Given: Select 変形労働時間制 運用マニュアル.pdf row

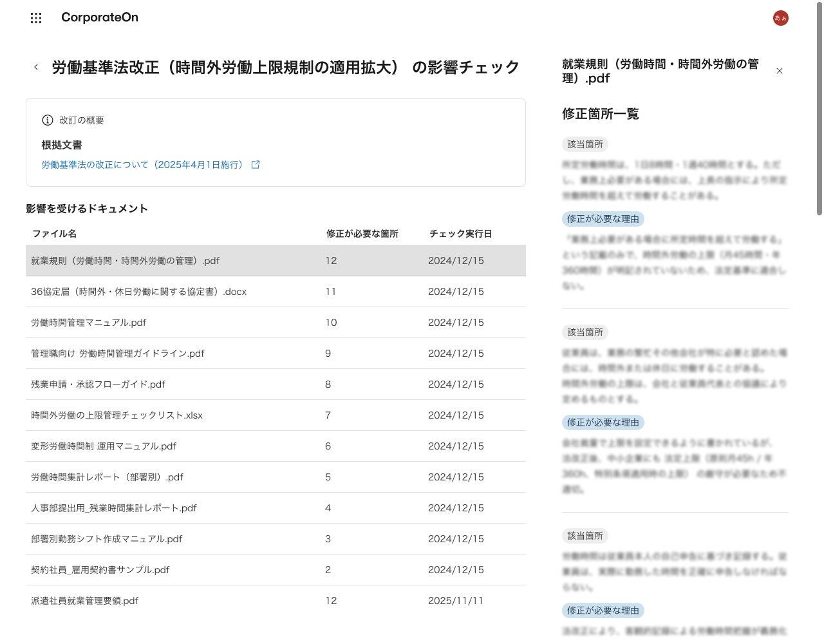Looking at the screenshot, I should pyautogui.click(x=276, y=446).
